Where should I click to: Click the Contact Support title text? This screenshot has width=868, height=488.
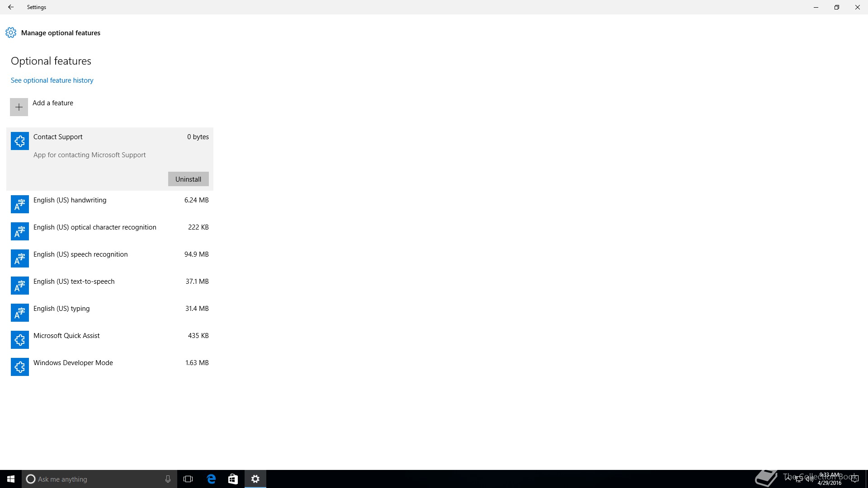[x=58, y=137]
